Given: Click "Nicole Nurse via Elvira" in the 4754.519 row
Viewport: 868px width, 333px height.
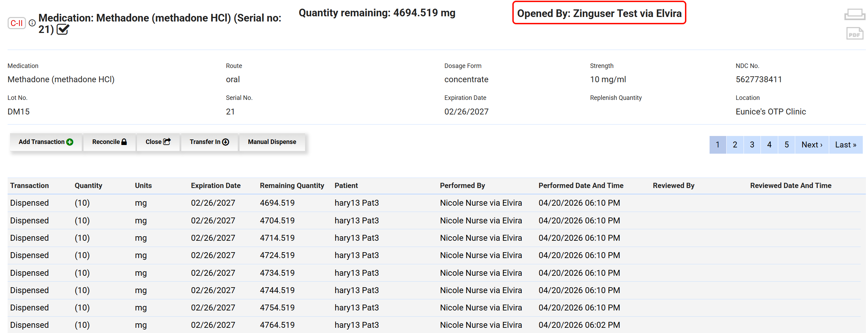Looking at the screenshot, I should coord(481,308).
